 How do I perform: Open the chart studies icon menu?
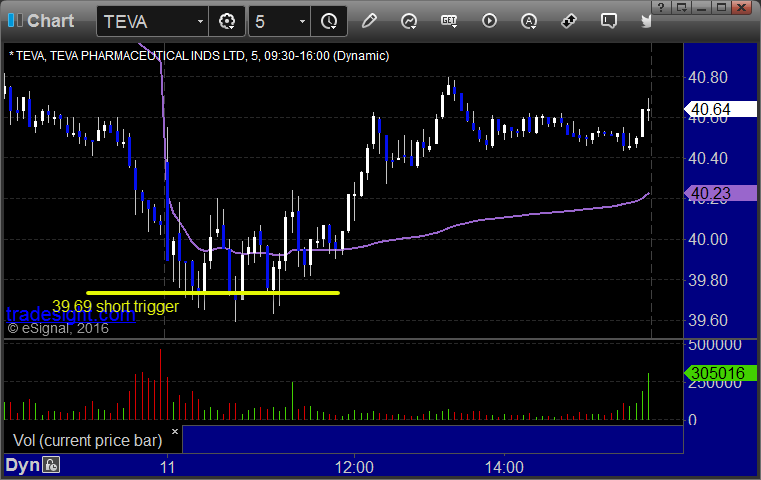pyautogui.click(x=409, y=21)
